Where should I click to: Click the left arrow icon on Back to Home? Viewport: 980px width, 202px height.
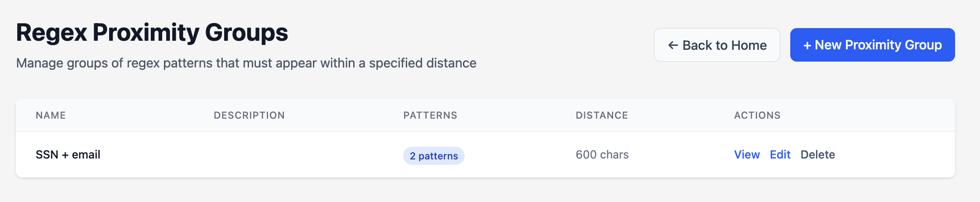pos(673,45)
